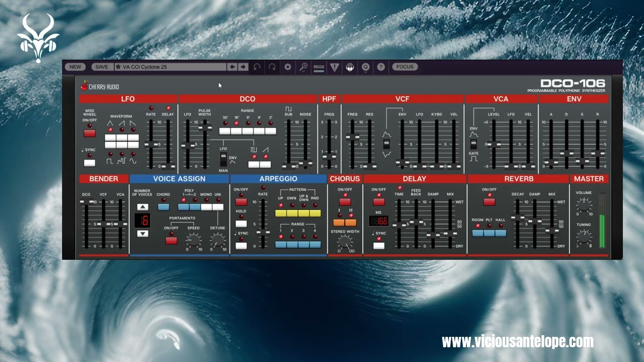
Task: Select POLY 1 voice mode button
Action: click(x=184, y=207)
